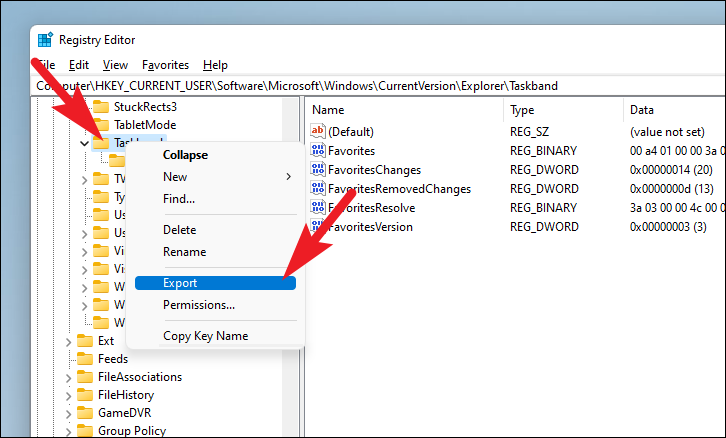Select the FavoritesVersion value name
Viewport: 726px width, 438px height.
370,227
